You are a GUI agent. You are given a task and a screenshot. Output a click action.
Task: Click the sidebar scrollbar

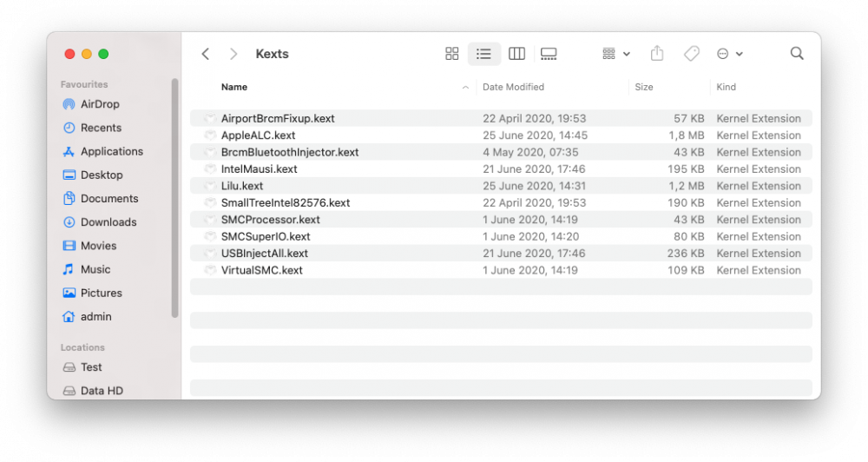pos(175,198)
